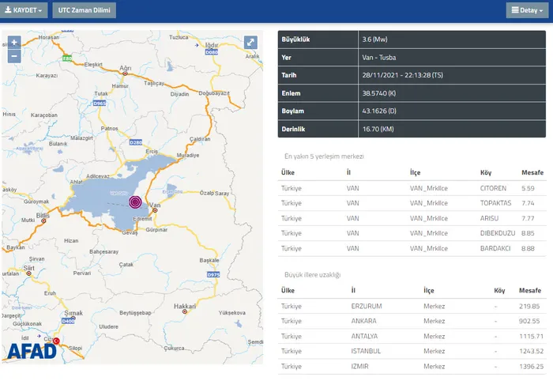Click the E80 highway shield on the map
553x392 pixels.
(x=68, y=58)
